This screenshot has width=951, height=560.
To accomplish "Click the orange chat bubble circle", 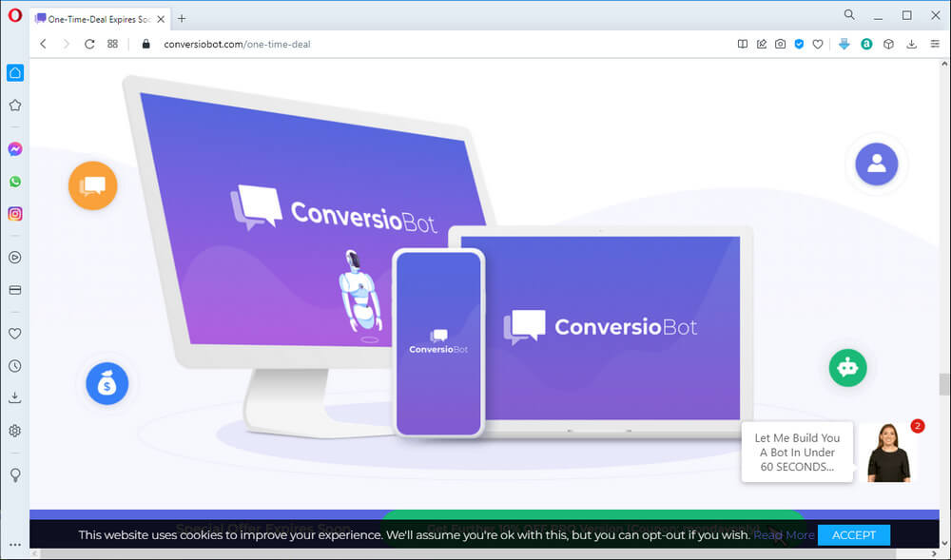I will 93,185.
